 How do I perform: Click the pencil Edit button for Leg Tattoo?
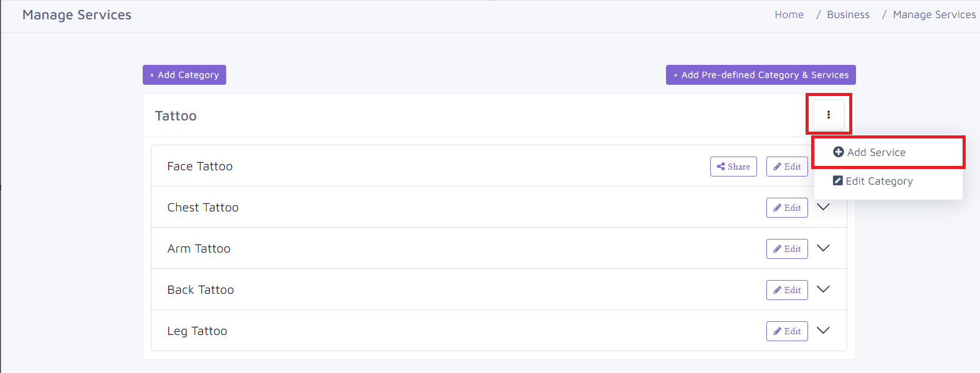[x=787, y=331]
